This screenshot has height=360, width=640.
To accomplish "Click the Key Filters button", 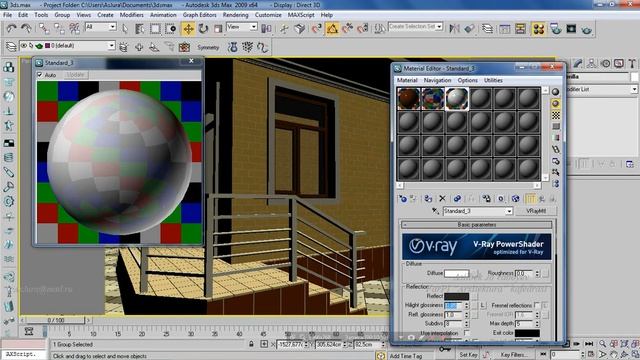I will point(513,355).
